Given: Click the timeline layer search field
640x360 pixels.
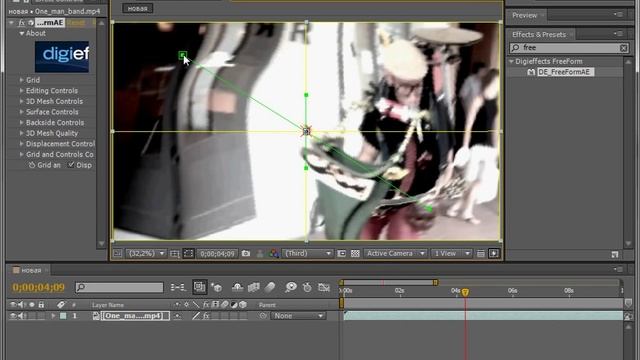Looking at the screenshot, I should point(119,287).
